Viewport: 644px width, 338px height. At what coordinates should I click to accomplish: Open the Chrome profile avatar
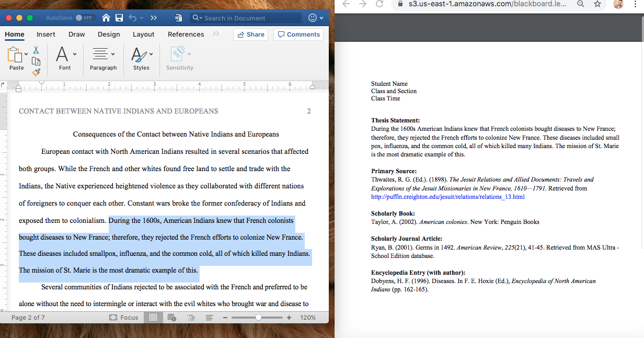click(x=618, y=4)
